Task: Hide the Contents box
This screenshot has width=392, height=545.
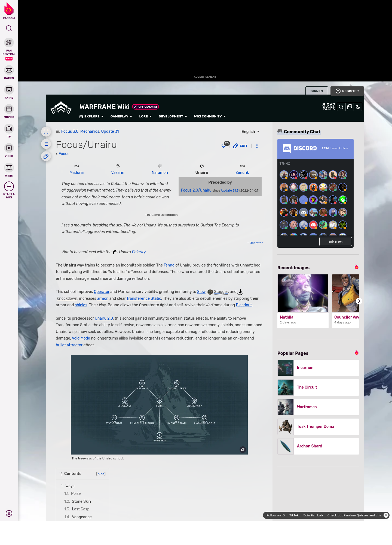Action: (101, 474)
